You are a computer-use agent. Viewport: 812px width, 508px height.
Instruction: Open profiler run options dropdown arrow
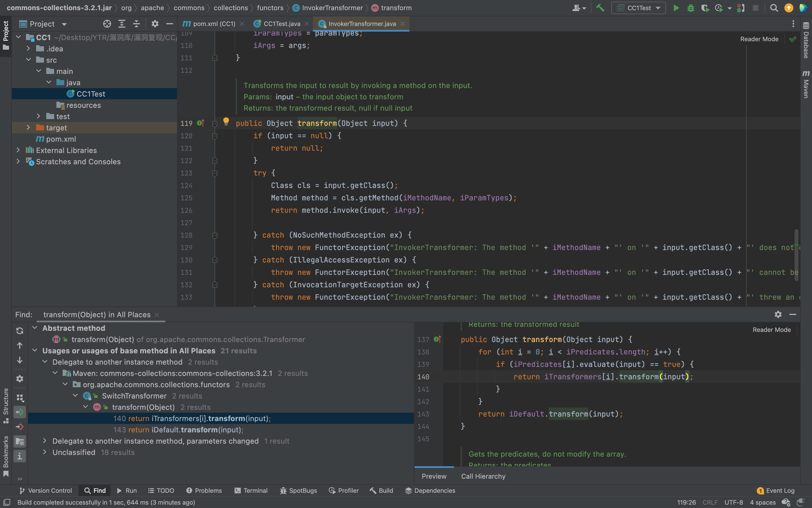point(729,8)
